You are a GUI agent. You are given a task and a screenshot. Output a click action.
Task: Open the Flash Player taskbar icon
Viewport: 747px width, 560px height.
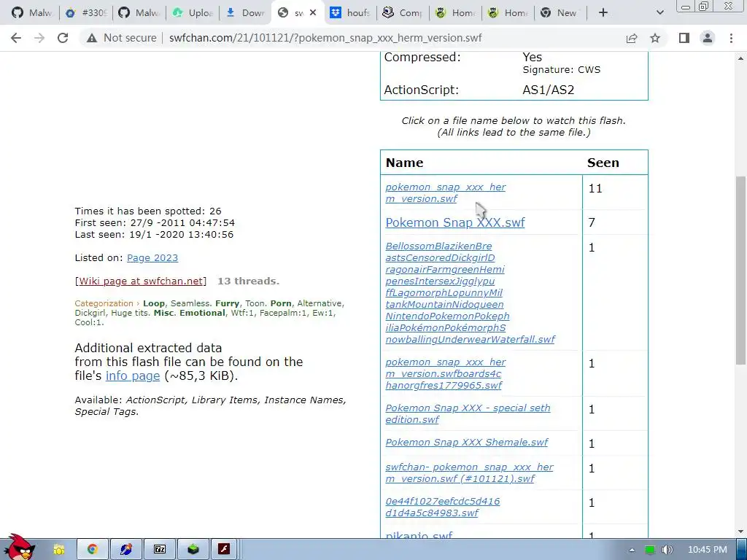coord(224,550)
